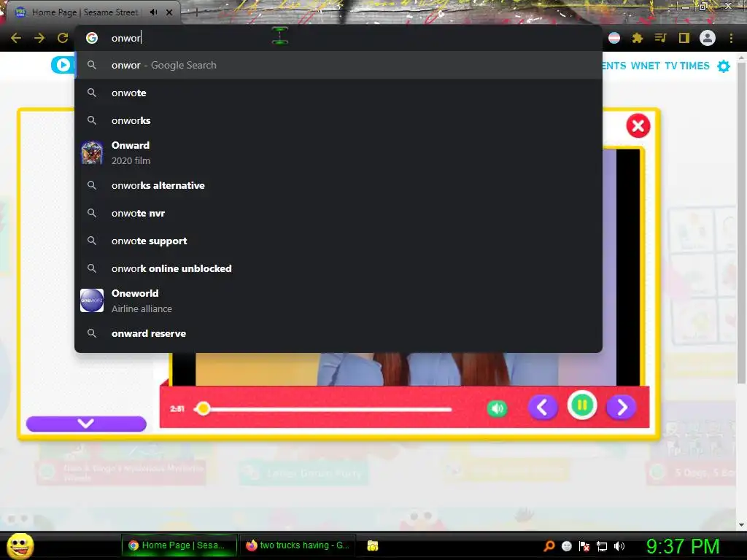
Task: Expand the purple down-chevron panel
Action: [86, 424]
